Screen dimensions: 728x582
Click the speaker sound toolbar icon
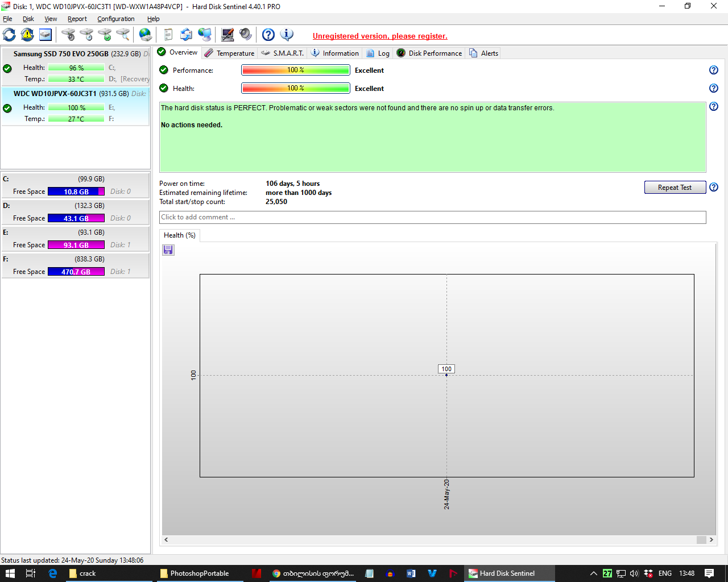[246, 35]
